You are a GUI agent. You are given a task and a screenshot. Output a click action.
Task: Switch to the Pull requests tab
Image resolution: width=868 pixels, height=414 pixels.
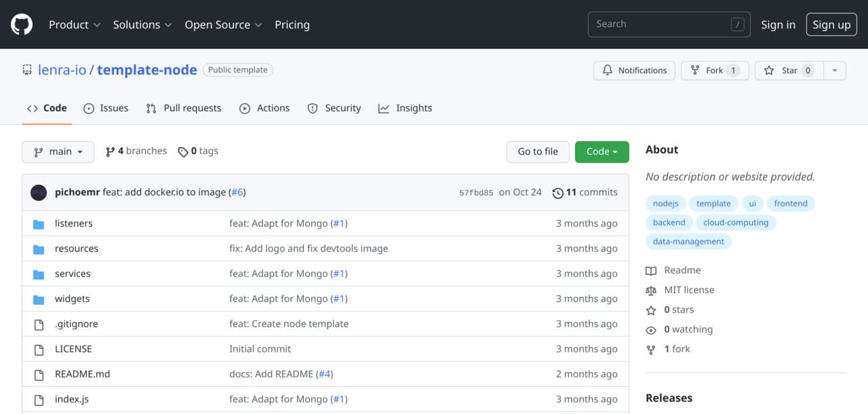click(184, 108)
